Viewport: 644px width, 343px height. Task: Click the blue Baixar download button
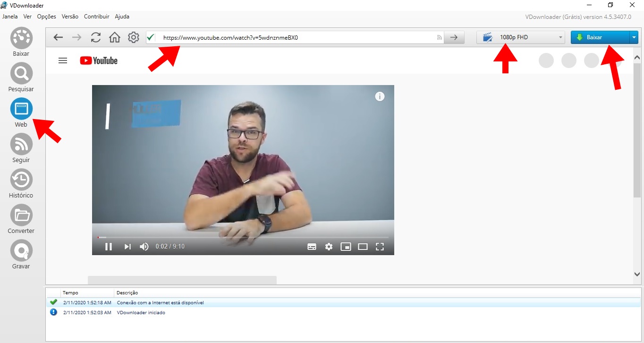[x=600, y=37]
